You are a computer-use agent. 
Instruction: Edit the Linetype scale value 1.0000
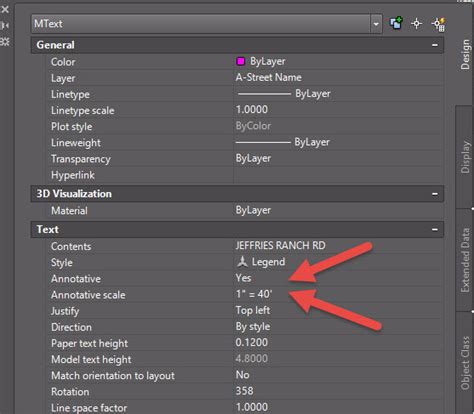[252, 110]
